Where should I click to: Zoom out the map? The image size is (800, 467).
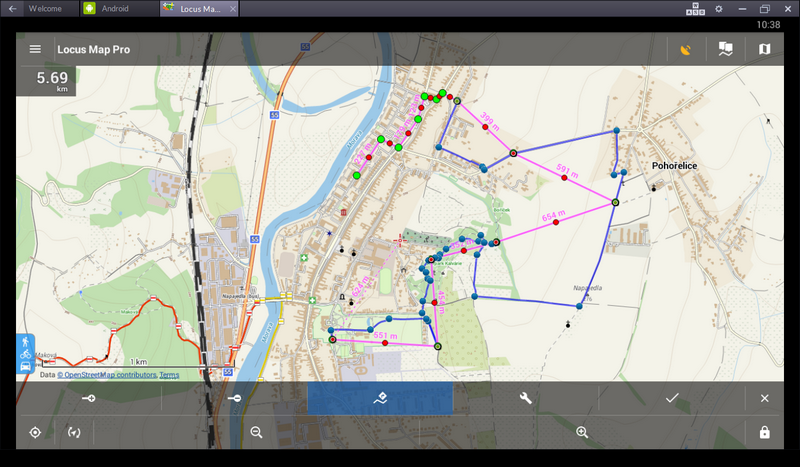(x=256, y=432)
